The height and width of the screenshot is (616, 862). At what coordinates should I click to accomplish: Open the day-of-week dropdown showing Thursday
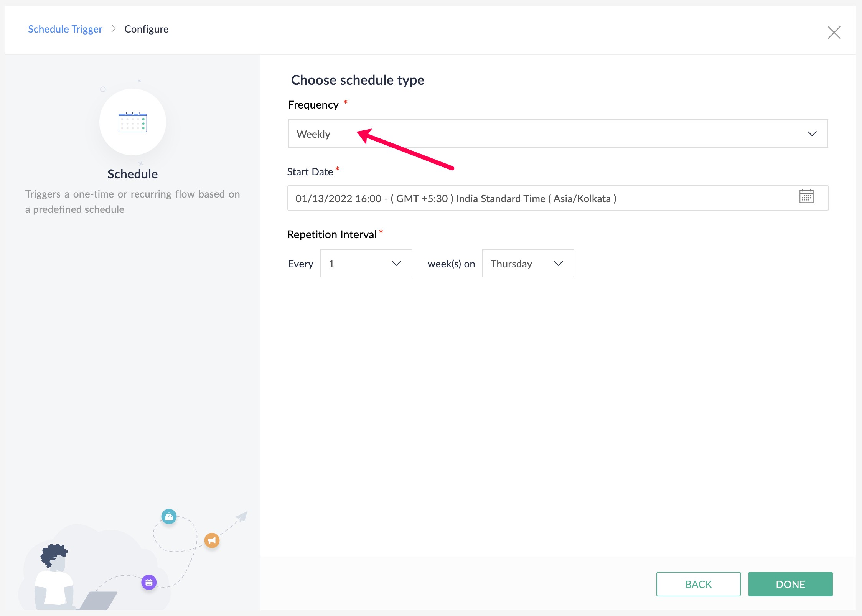(527, 263)
